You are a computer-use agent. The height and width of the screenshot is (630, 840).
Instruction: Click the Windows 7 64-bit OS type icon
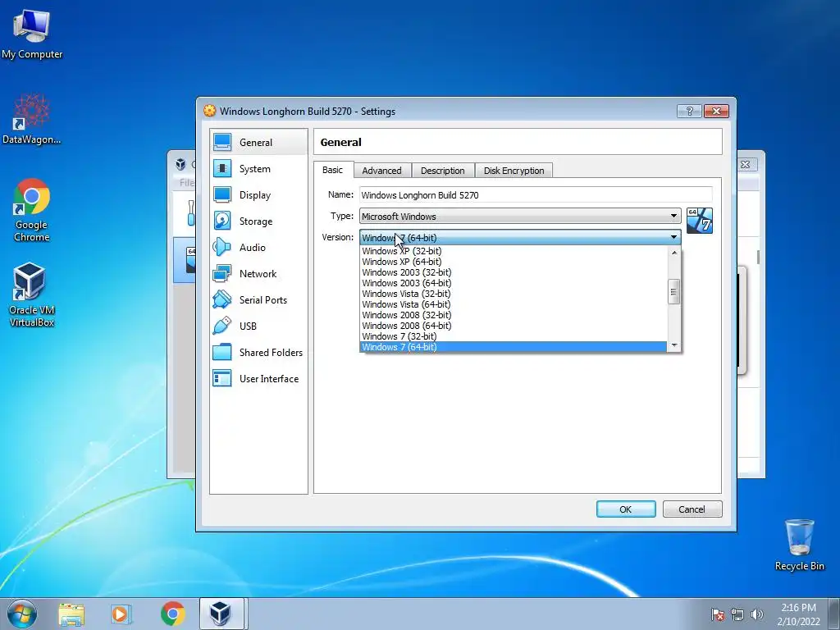[x=699, y=221]
